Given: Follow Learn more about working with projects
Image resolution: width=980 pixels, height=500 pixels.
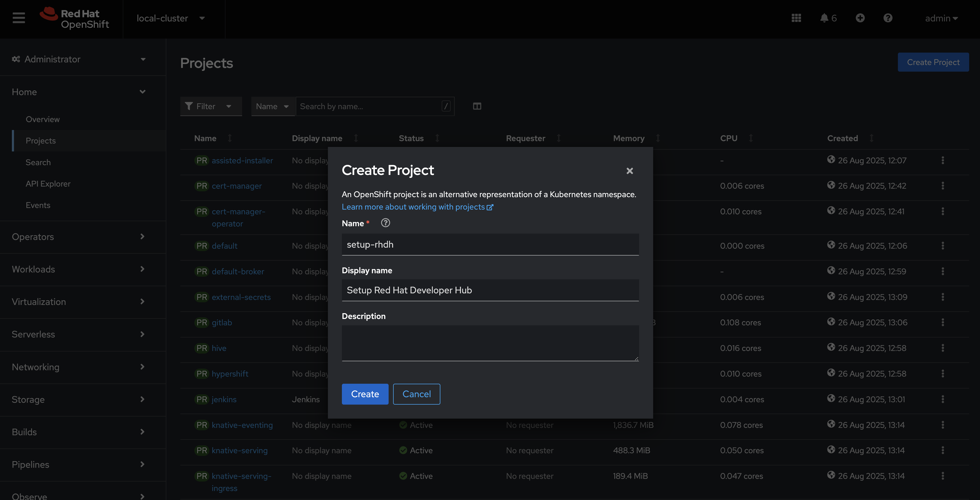Looking at the screenshot, I should click(417, 207).
